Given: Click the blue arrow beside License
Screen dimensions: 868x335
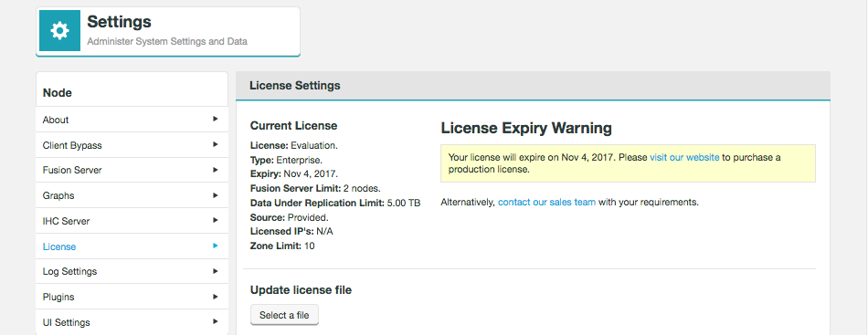Looking at the screenshot, I should [216, 246].
